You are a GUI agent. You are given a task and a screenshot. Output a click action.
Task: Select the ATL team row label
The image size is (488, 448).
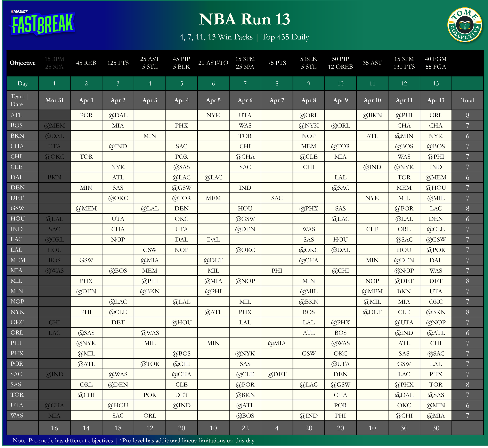click(16, 115)
